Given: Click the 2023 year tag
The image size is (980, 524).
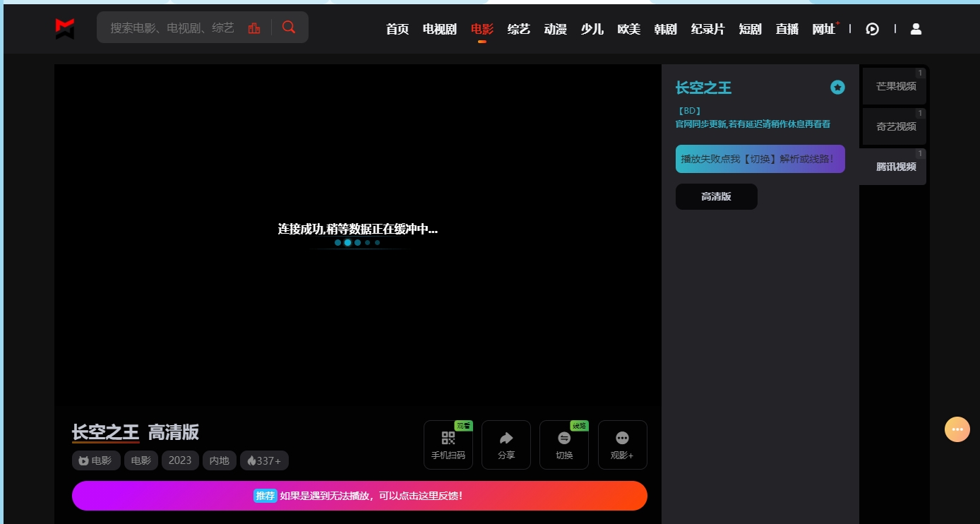Looking at the screenshot, I should coord(180,460).
